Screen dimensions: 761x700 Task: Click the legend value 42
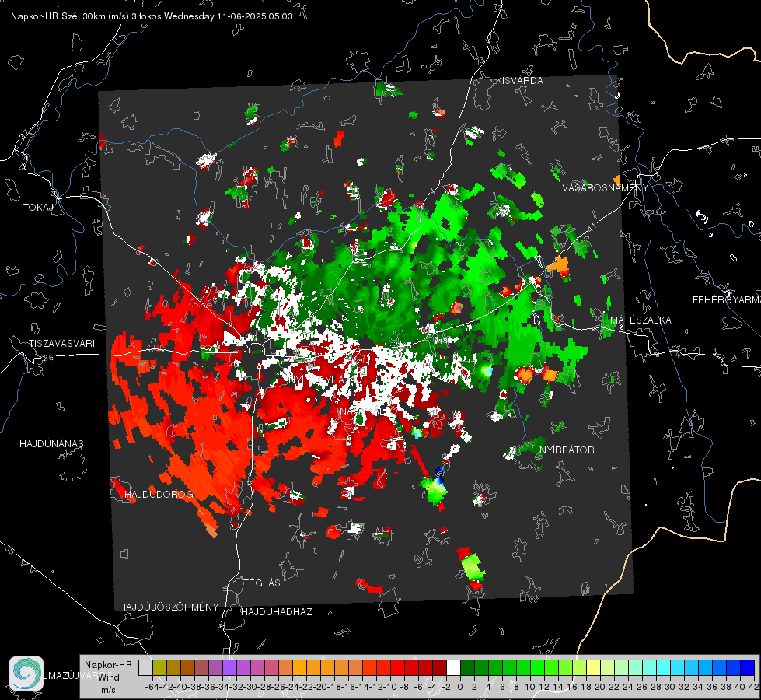coord(754,687)
